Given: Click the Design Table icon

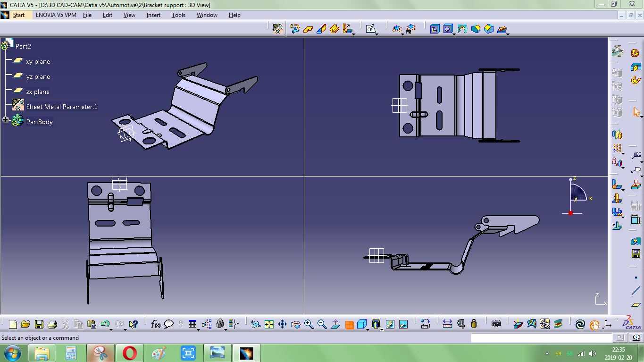Looking at the screenshot, I should coord(192,324).
